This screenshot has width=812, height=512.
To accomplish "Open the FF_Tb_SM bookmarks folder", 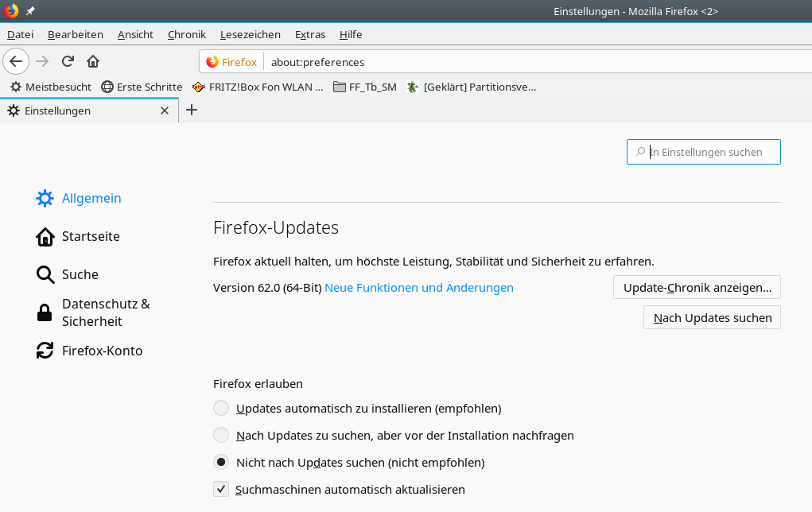I will [365, 87].
